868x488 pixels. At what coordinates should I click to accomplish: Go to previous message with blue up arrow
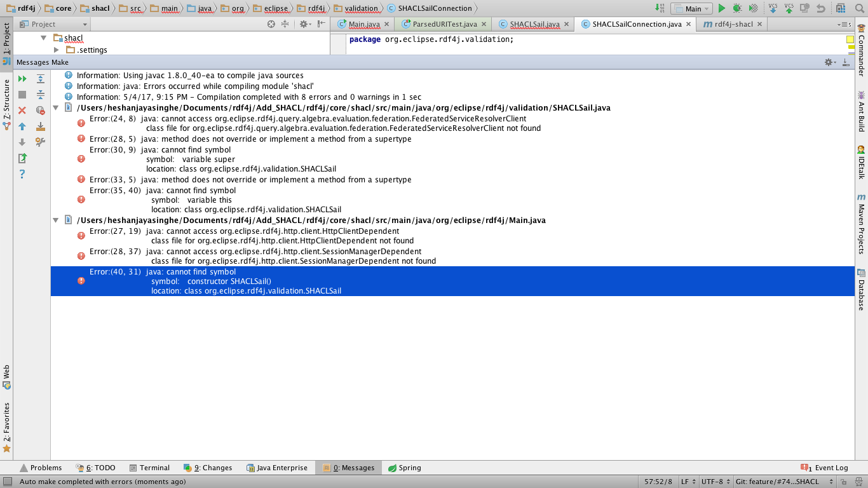tap(22, 126)
